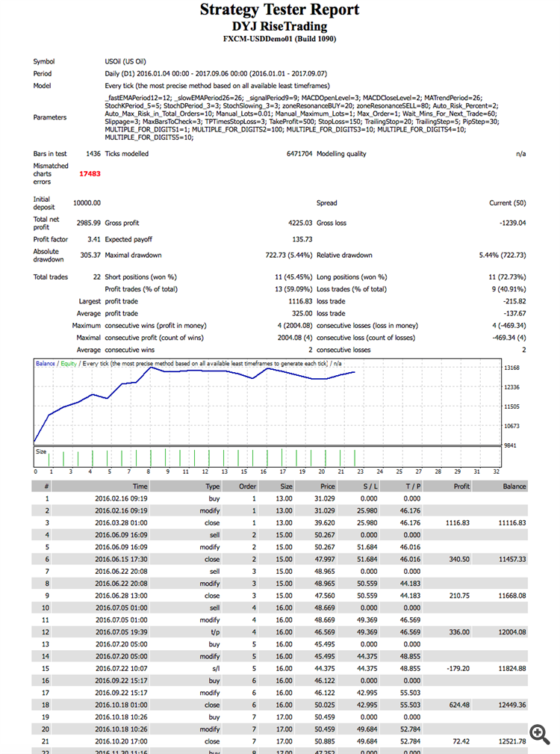Click average profit trade value 325.00
560x754 pixels.
[x=302, y=314]
